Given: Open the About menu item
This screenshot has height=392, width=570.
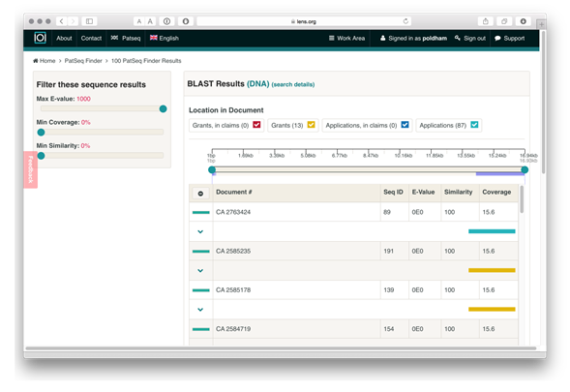Looking at the screenshot, I should pyautogui.click(x=64, y=38).
